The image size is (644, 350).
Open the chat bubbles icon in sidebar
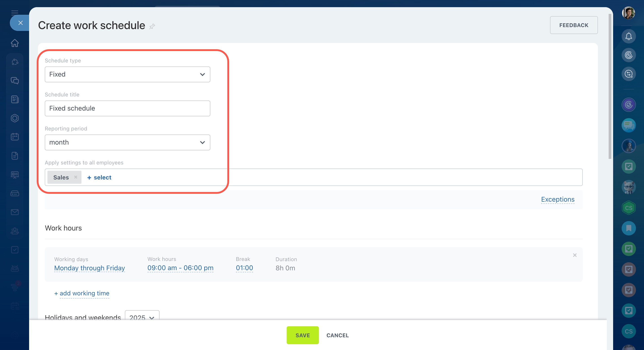click(15, 81)
